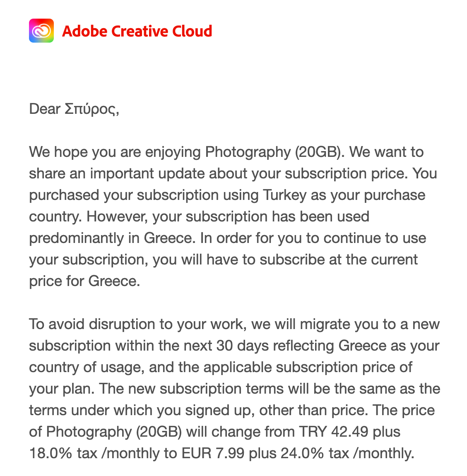Click Photography (20GB) before will change
The height and width of the screenshot is (476, 467).
point(114,432)
